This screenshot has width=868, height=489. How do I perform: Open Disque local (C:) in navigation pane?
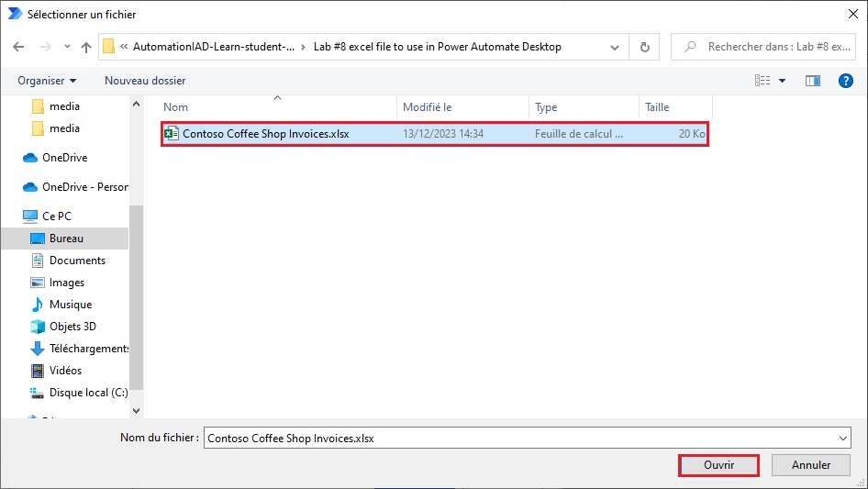(x=89, y=393)
